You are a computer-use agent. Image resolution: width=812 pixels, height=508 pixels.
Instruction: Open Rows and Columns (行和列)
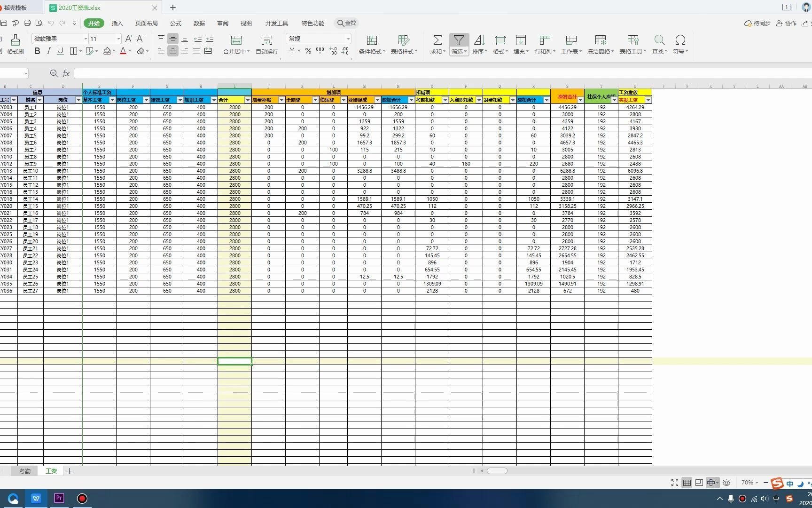click(545, 45)
